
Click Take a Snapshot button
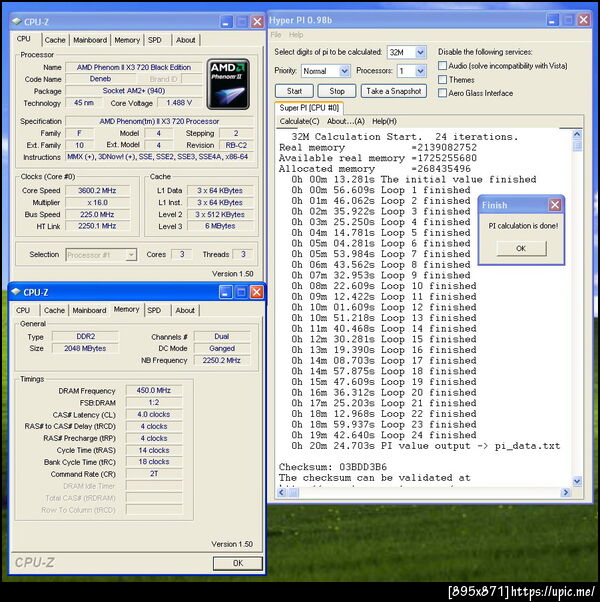pyautogui.click(x=392, y=91)
